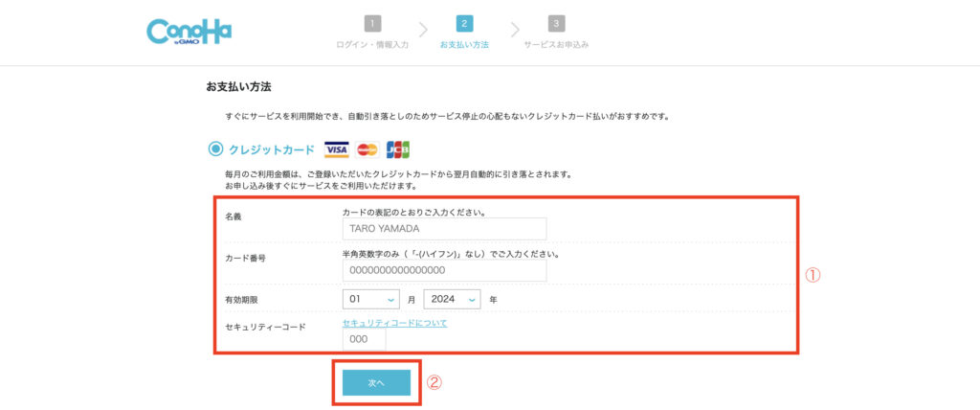Image resolution: width=980 pixels, height=410 pixels.
Task: Click the 次へ button
Action: pos(376,383)
